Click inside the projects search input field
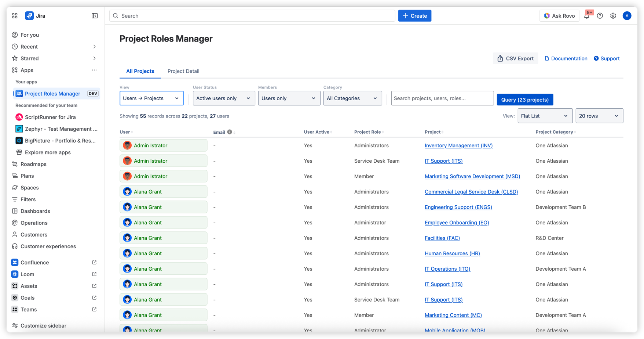The image size is (644, 339). click(442, 98)
